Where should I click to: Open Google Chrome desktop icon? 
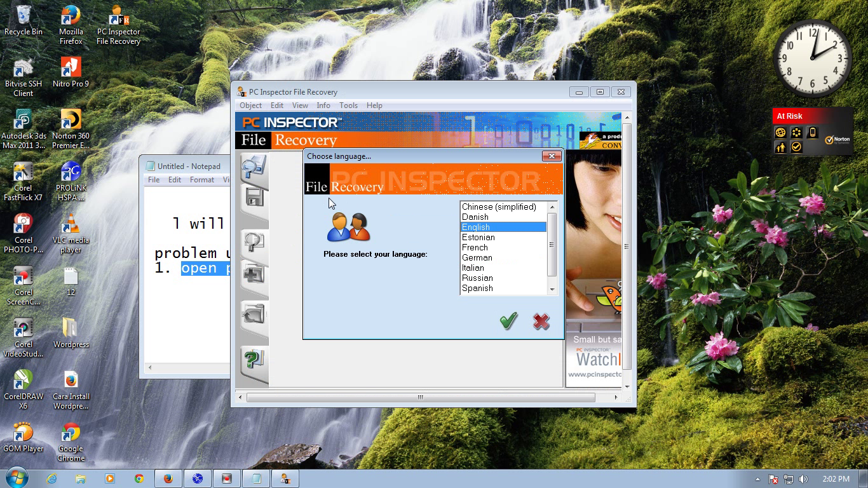[x=71, y=442]
